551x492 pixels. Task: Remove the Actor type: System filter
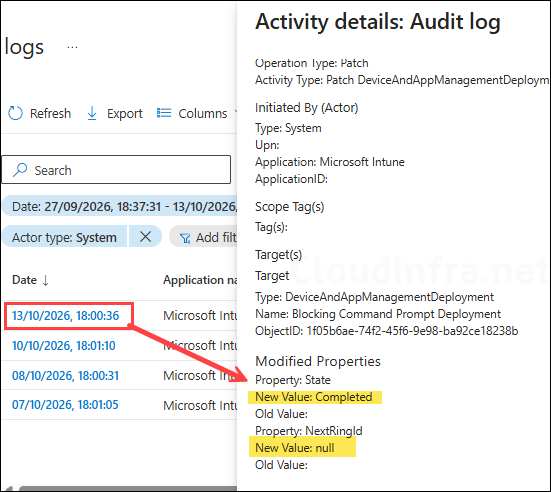click(x=145, y=237)
